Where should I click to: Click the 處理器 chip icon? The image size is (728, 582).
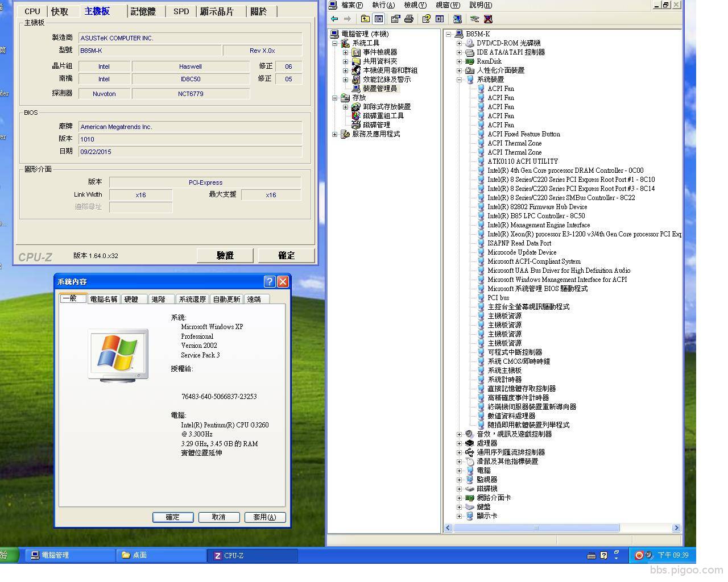pos(470,443)
